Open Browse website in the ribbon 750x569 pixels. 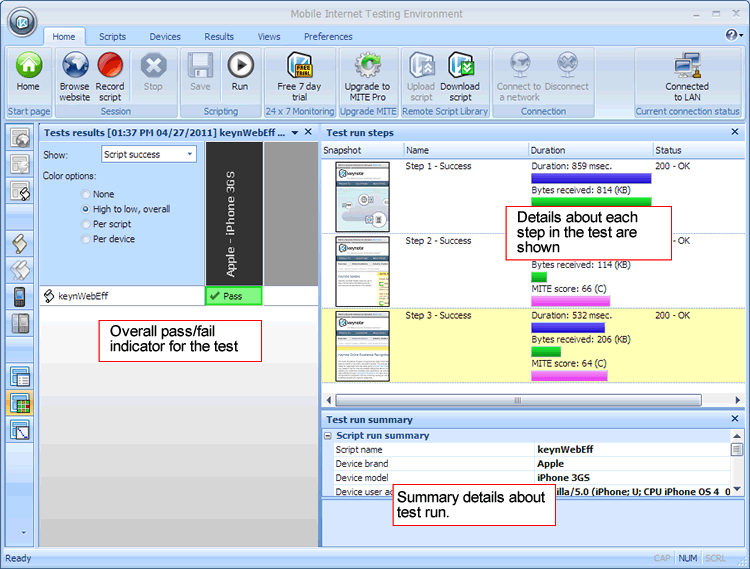coord(75,77)
